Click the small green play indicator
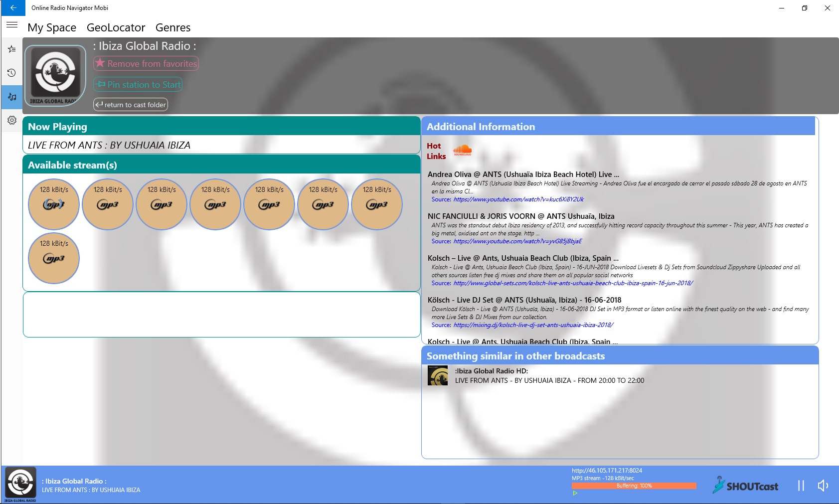 pyautogui.click(x=575, y=493)
